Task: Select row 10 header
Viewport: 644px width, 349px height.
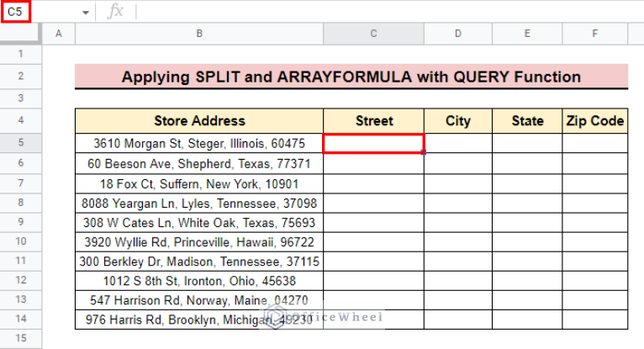Action: tap(20, 241)
